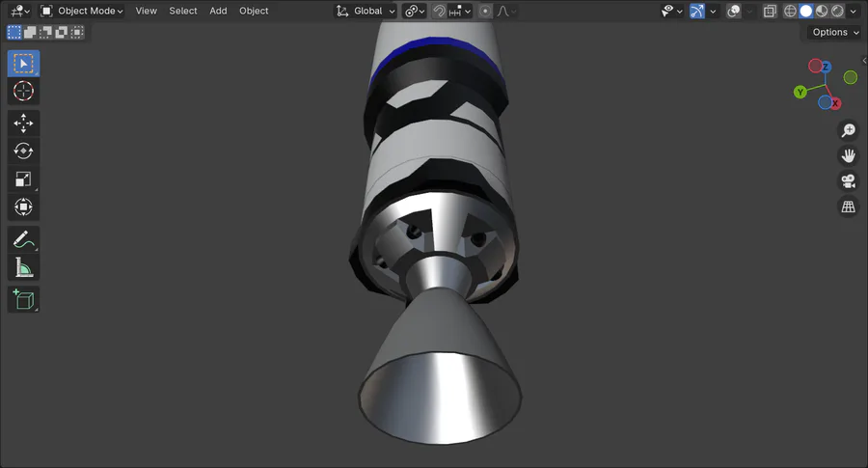This screenshot has height=468, width=868.
Task: Open Global transform orientation dropdown
Action: point(366,11)
